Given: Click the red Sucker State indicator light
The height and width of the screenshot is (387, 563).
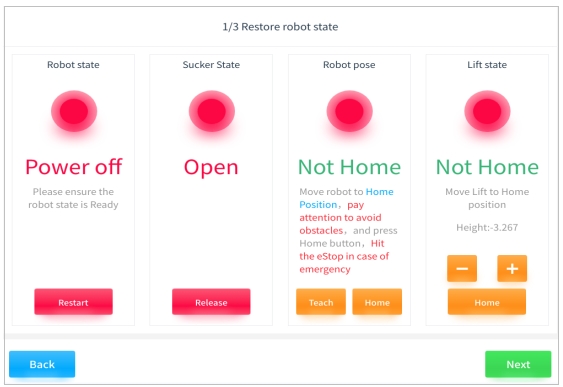Looking at the screenshot, I should [x=211, y=111].
